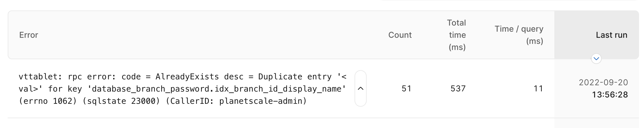Image resolution: width=644 pixels, height=128 pixels.
Task: Collapse the expanded error message chevron
Action: (x=360, y=88)
